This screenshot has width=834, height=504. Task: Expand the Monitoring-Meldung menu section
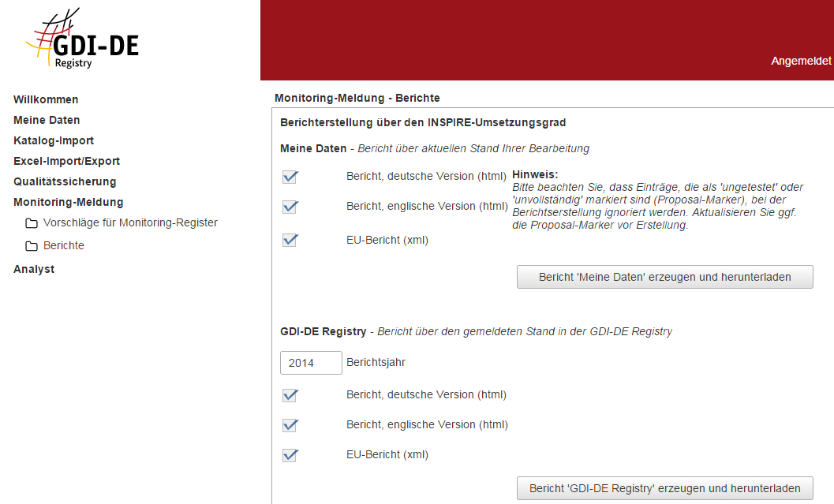pyautogui.click(x=68, y=202)
